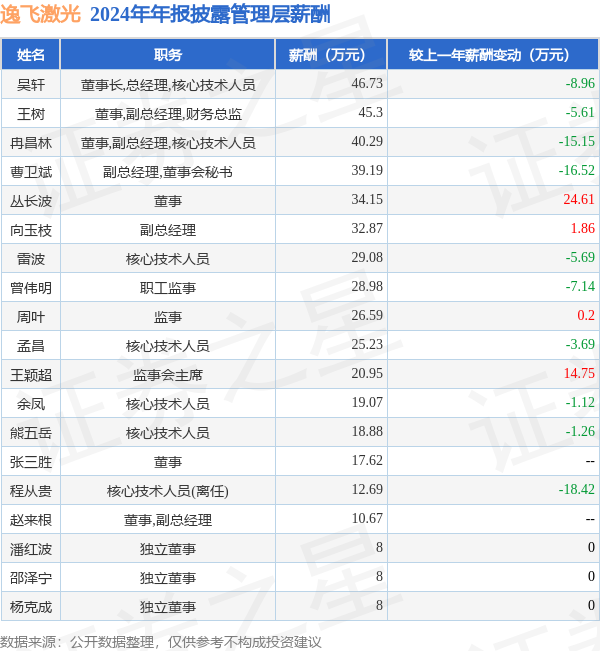This screenshot has width=600, height=651.
Task: Click the salary value 12.69
Action: (367, 489)
